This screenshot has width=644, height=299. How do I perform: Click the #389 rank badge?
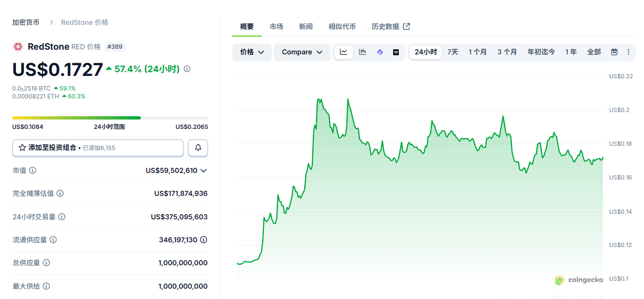(x=115, y=47)
